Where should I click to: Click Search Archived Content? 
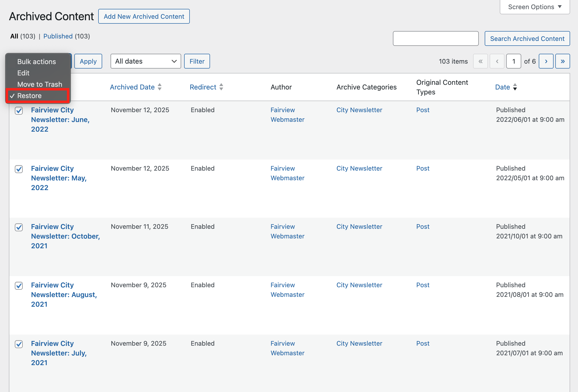pos(527,38)
